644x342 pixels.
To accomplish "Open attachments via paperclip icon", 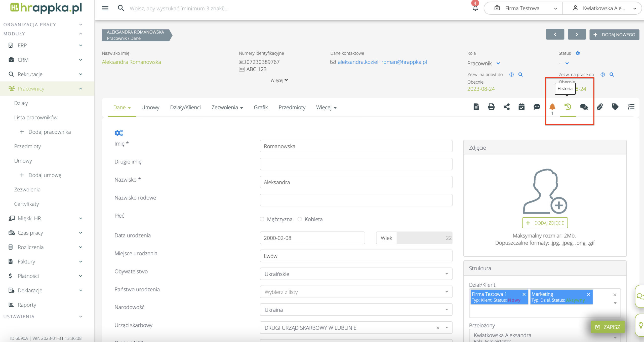I will tap(600, 107).
